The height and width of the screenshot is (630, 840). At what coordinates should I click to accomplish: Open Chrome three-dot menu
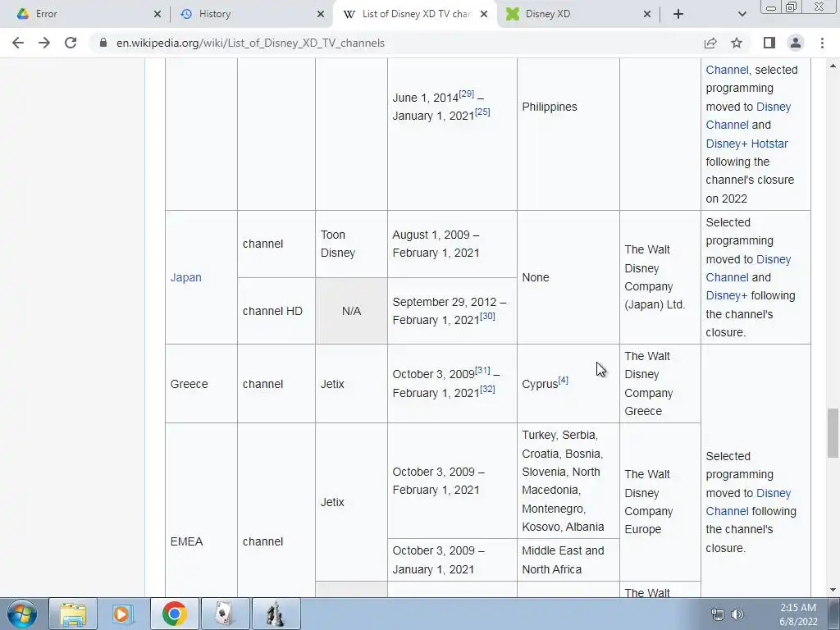pyautogui.click(x=822, y=43)
